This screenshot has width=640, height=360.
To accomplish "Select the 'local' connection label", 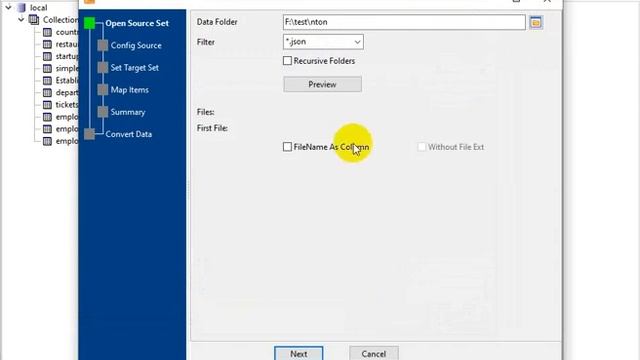I will click(38, 7).
